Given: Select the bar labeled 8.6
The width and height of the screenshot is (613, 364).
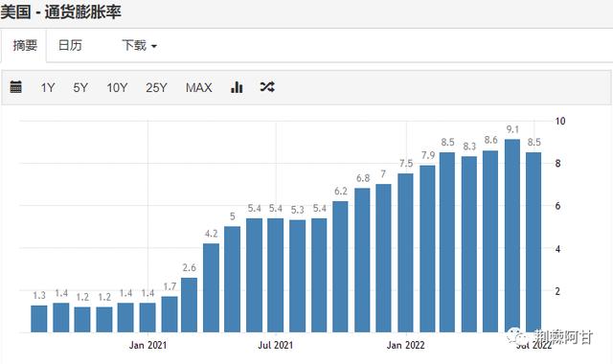Looking at the screenshot, I should point(490,241).
